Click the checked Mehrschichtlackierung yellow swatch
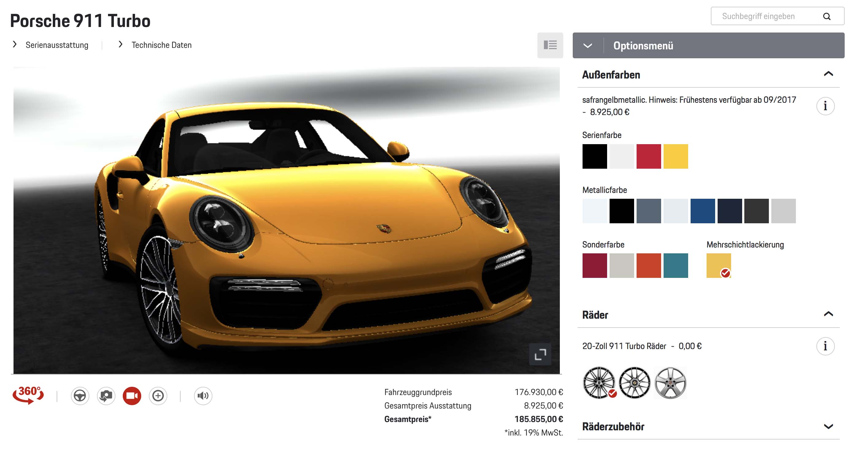The height and width of the screenshot is (457, 868). [x=719, y=266]
